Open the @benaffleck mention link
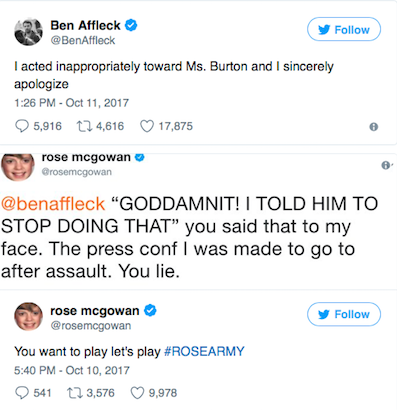397x410 pixels. (53, 204)
